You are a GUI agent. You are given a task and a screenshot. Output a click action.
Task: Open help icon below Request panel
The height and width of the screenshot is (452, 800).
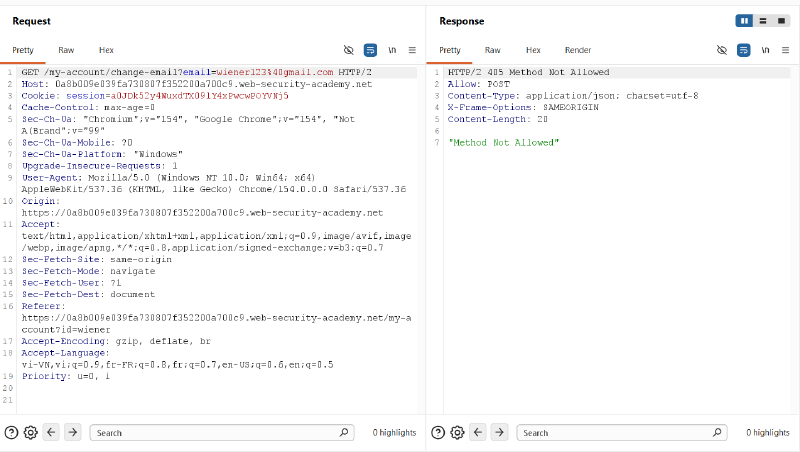[x=11, y=433]
